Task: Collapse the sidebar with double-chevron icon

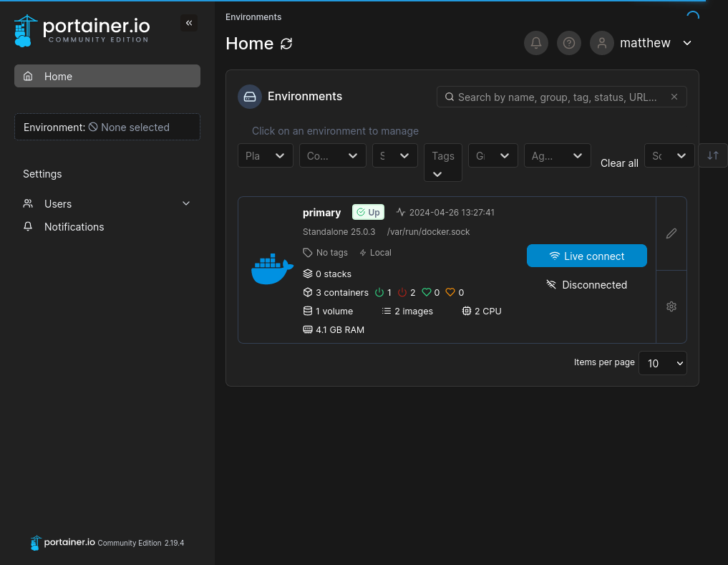Action: 189,23
